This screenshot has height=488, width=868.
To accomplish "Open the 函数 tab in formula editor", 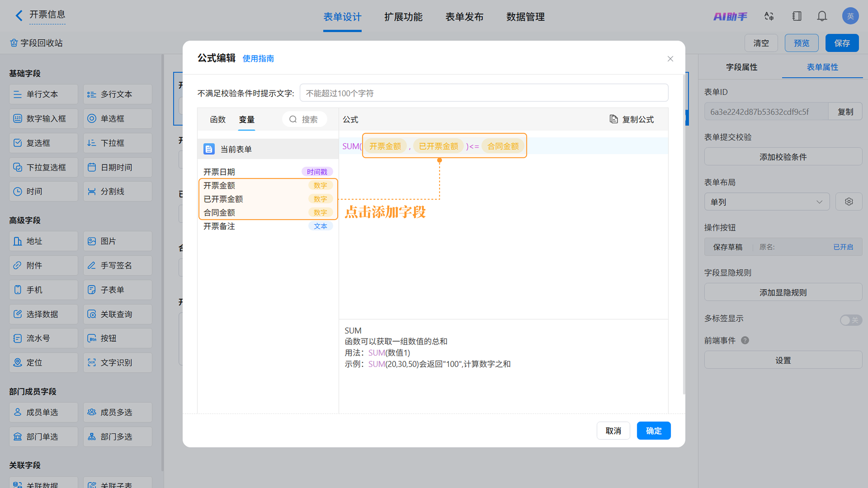I will [218, 120].
